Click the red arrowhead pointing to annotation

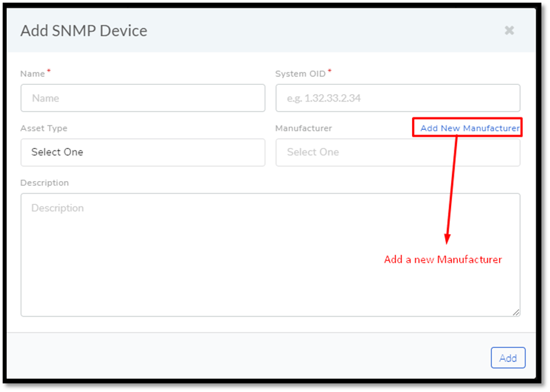click(x=447, y=239)
